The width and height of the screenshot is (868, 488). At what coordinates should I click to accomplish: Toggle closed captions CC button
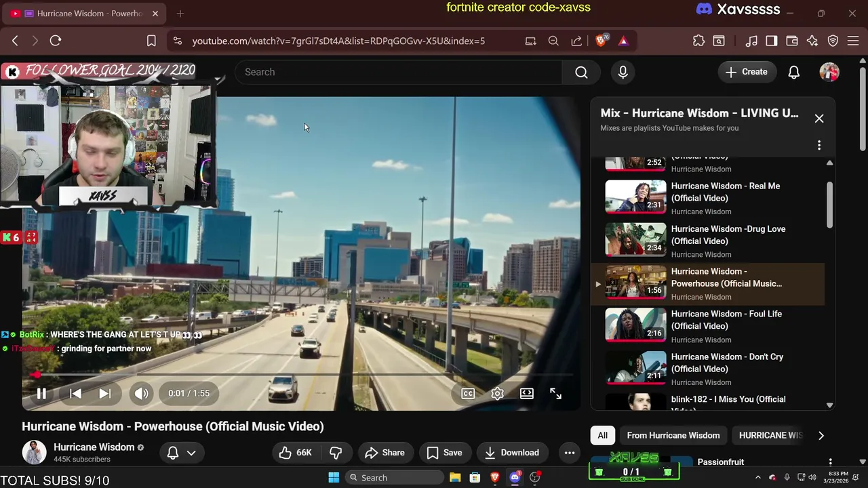click(x=468, y=393)
